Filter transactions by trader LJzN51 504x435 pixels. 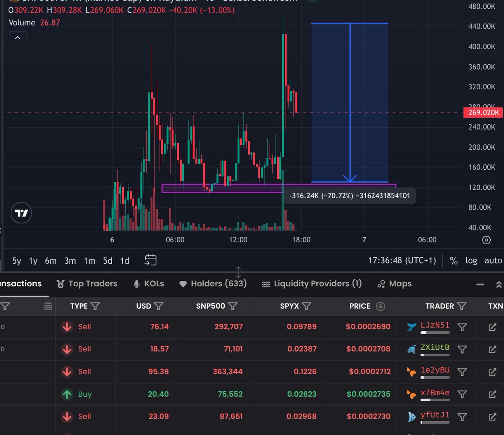point(462,327)
